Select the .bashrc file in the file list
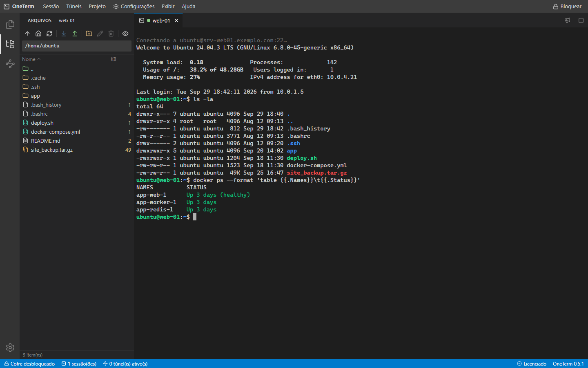 [77, 114]
